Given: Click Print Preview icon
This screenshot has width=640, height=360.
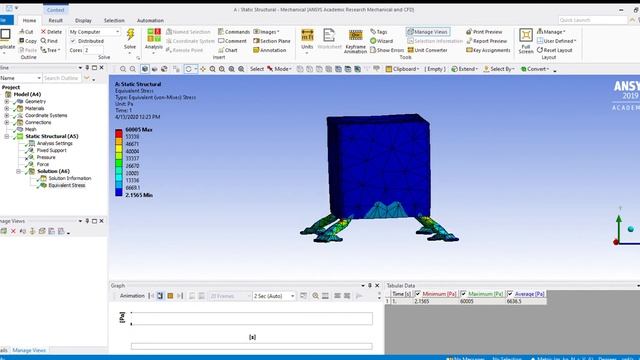Looking at the screenshot, I should coord(469,31).
